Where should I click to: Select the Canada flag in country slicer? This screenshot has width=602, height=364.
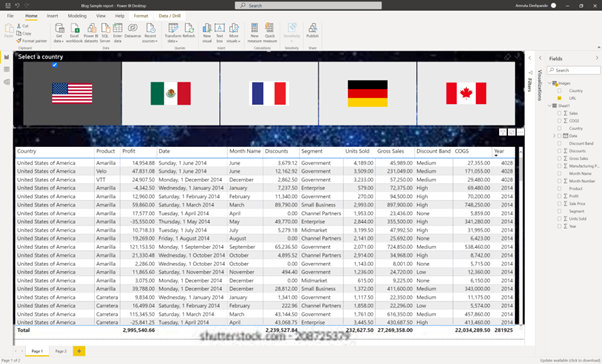click(466, 93)
